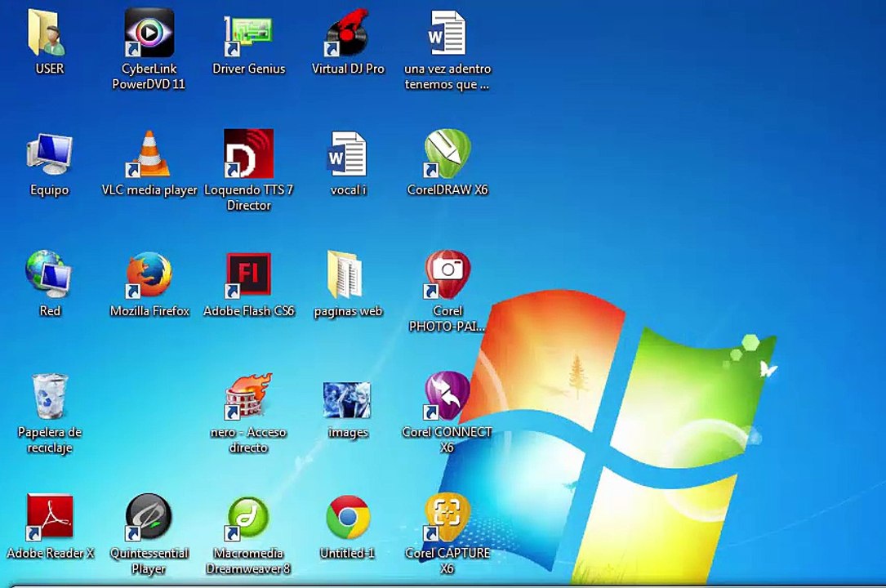Select the Papelera de reciclaje bin

pos(50,397)
